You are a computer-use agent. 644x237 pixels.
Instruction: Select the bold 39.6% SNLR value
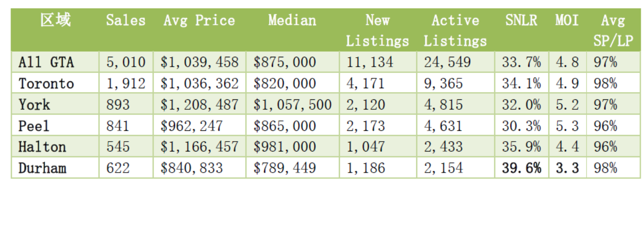tap(522, 168)
